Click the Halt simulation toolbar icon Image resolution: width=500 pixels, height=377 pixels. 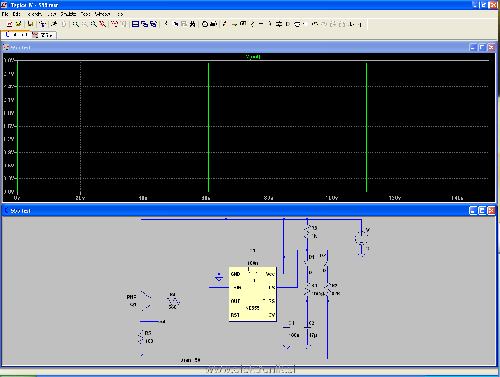64,24
